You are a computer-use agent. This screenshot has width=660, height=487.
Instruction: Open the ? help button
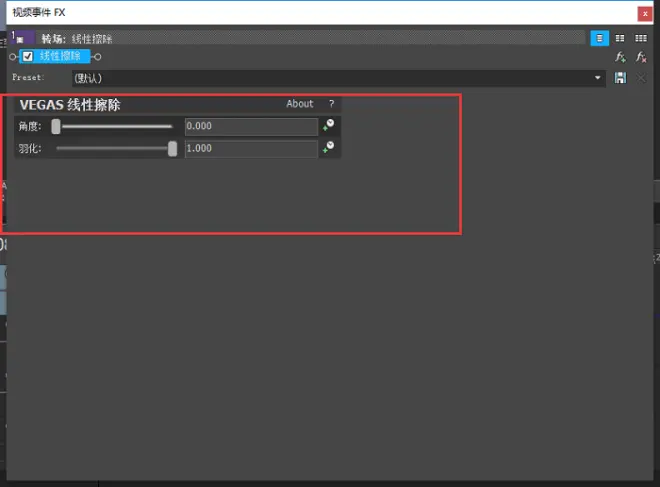[332, 104]
